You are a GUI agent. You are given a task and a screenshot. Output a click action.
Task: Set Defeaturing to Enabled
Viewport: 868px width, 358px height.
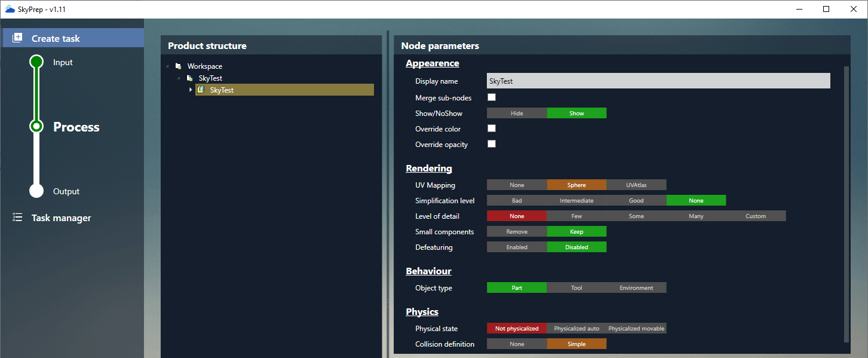coord(517,247)
